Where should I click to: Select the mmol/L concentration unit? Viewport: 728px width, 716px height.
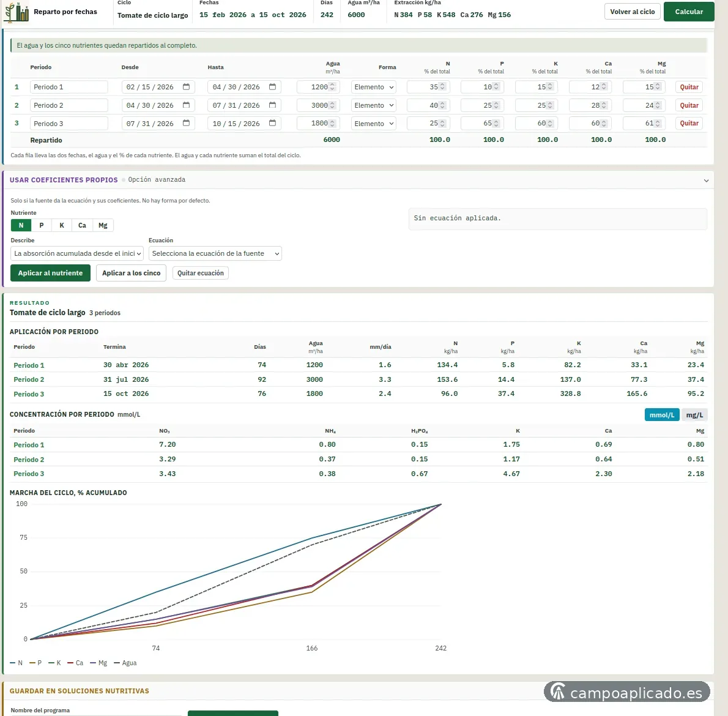coord(661,415)
